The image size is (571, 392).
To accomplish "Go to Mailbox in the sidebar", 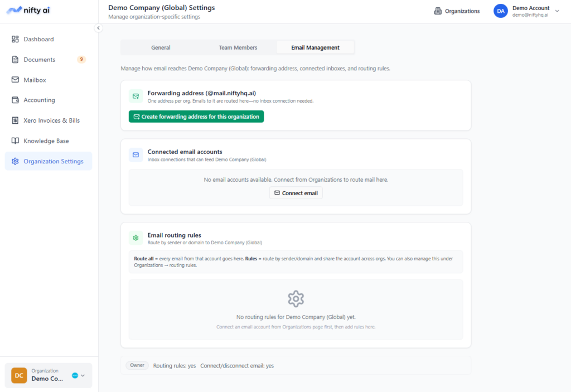I will 49,80.
